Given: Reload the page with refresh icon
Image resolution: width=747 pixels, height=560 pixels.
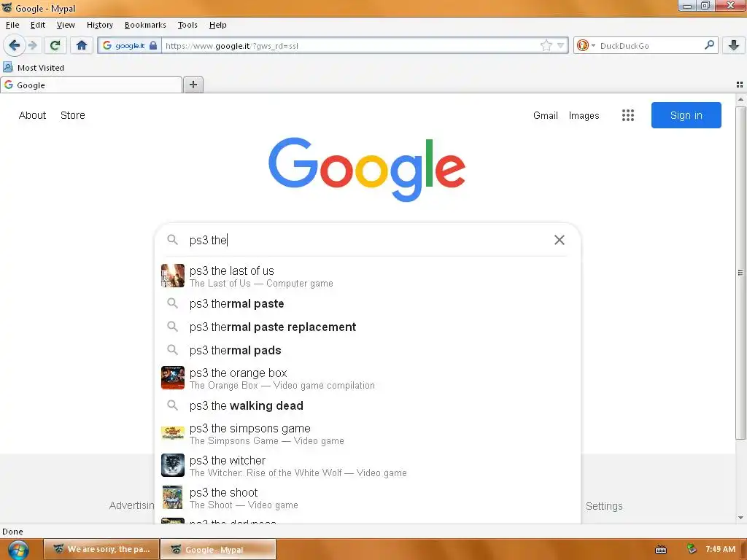Looking at the screenshot, I should coord(55,46).
